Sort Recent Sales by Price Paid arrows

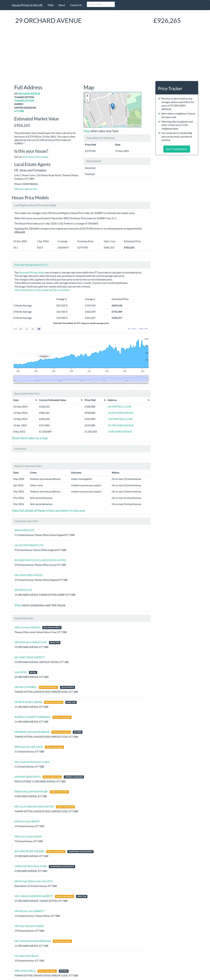(105, 400)
